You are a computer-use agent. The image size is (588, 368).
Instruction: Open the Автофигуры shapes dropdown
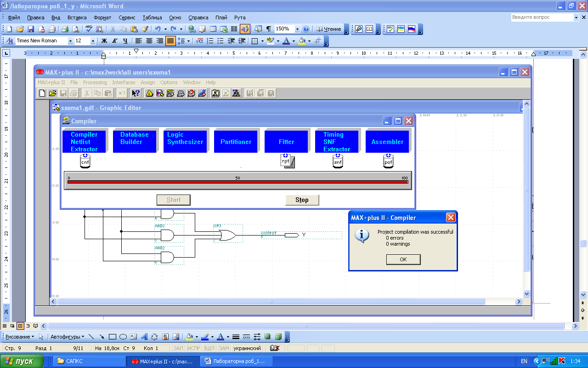tap(67, 337)
